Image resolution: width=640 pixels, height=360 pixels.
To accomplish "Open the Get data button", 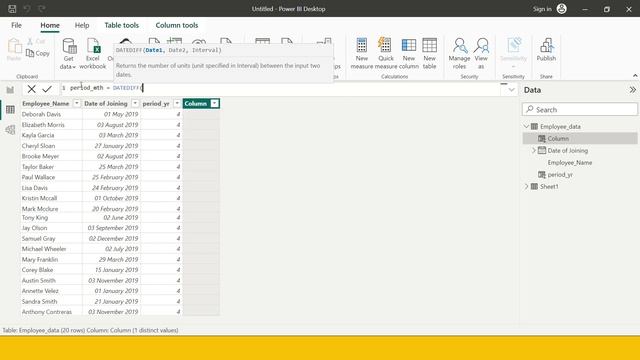I will tap(69, 53).
